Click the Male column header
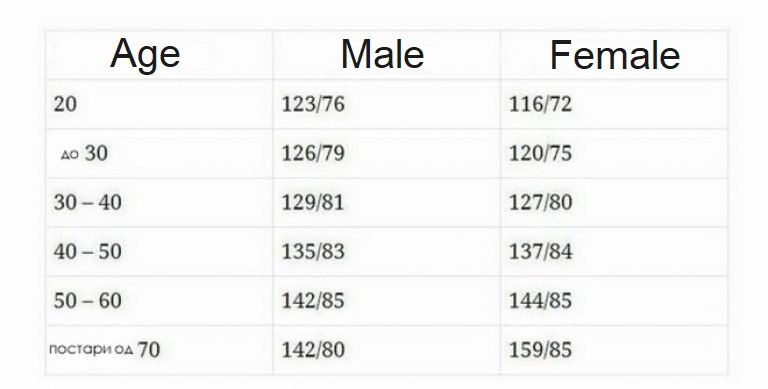Image resolution: width=768 pixels, height=389 pixels. [x=383, y=54]
